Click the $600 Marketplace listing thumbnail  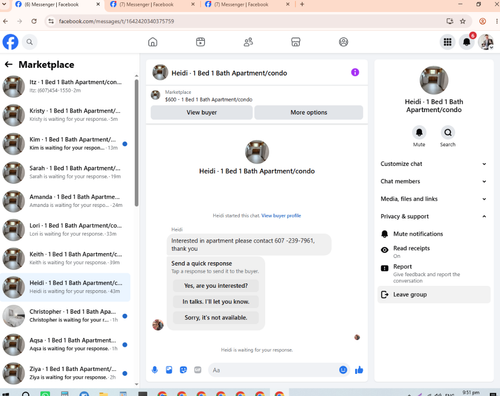tap(155, 95)
